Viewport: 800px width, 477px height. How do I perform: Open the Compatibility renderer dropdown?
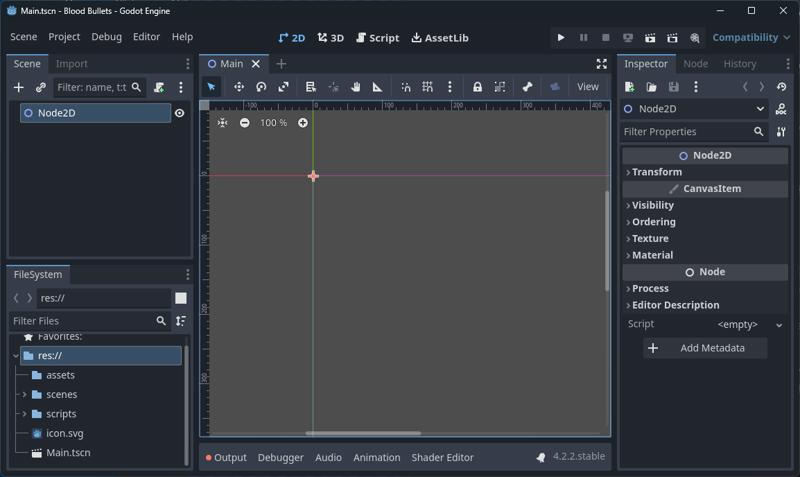(x=751, y=37)
